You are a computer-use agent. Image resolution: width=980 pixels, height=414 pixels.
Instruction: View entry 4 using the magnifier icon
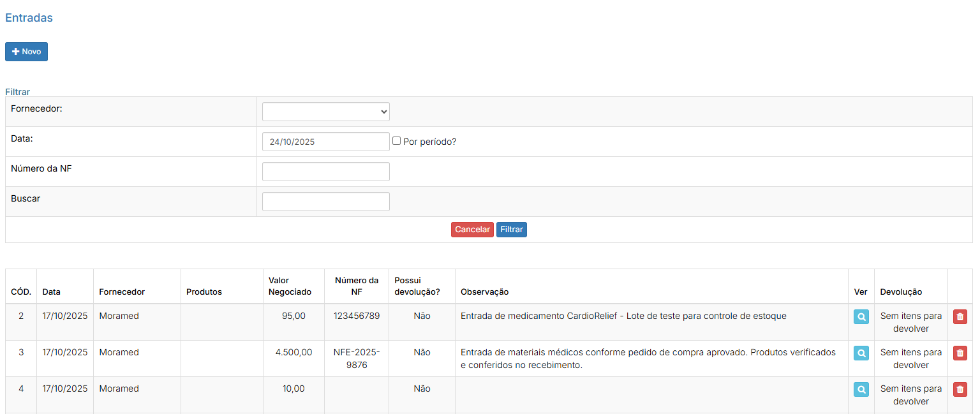click(x=861, y=389)
